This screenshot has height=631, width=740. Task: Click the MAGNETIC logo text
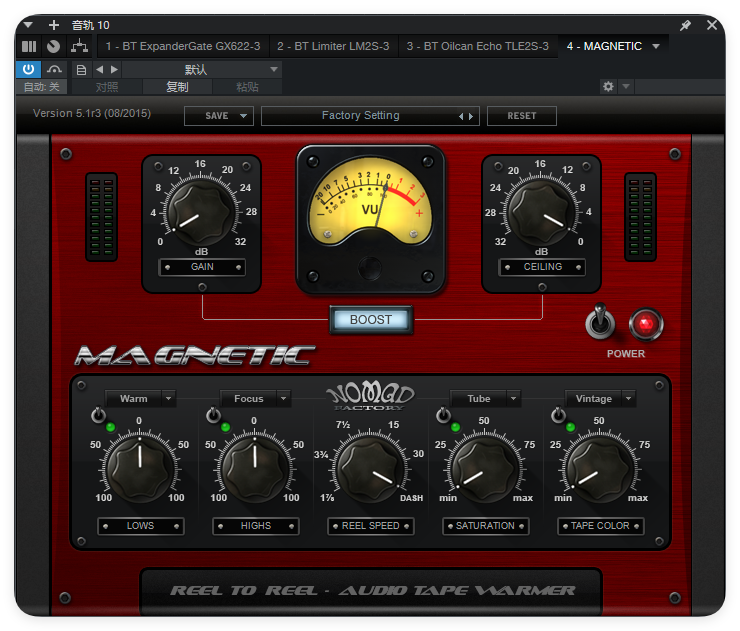pos(195,355)
